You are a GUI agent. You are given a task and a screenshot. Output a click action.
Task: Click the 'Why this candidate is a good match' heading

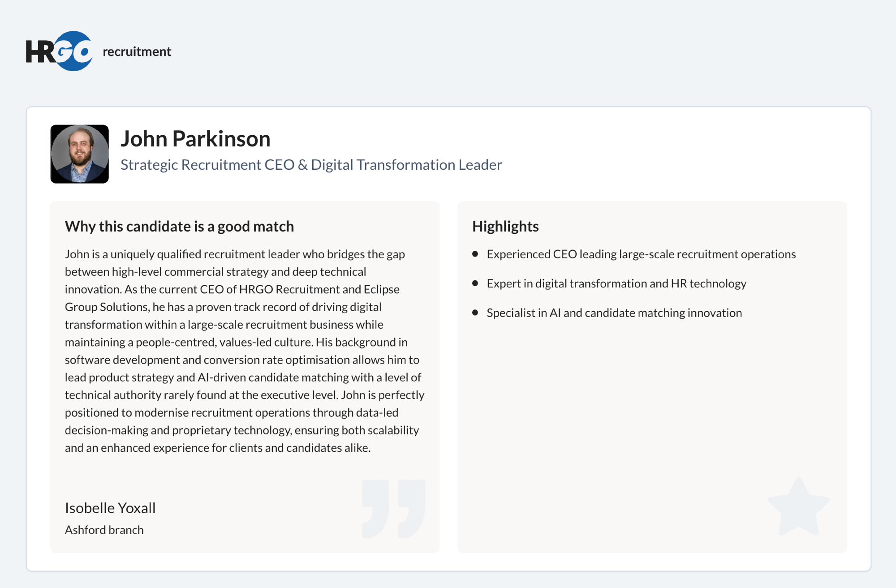(x=179, y=226)
